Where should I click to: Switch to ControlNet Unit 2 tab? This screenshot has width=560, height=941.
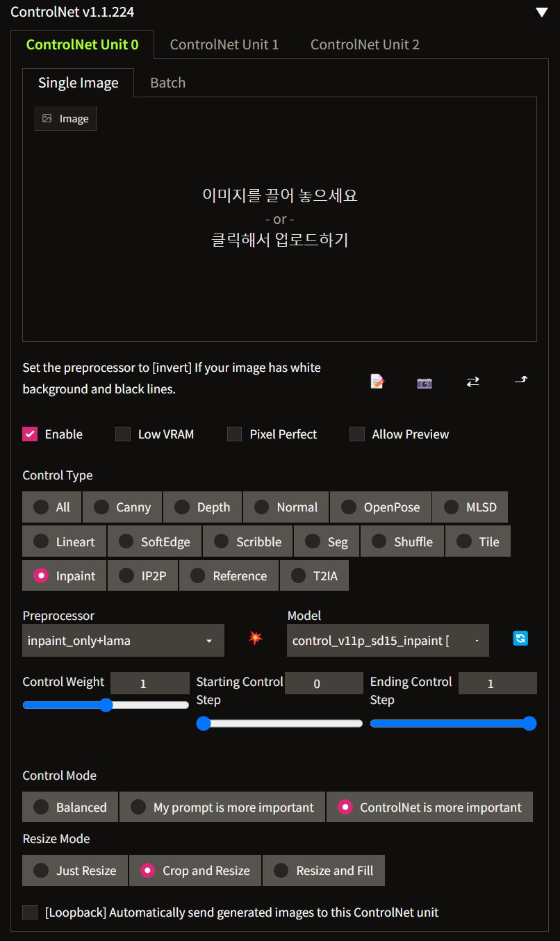pos(365,44)
